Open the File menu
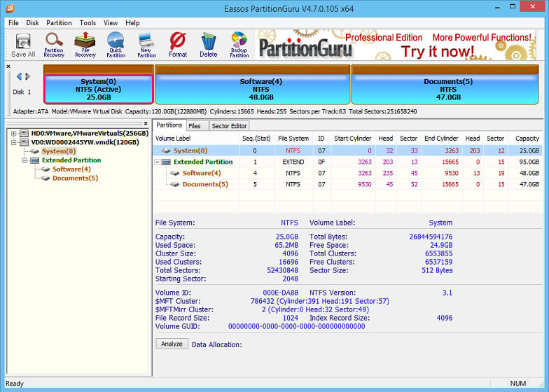Image resolution: width=549 pixels, height=392 pixels. point(13,22)
